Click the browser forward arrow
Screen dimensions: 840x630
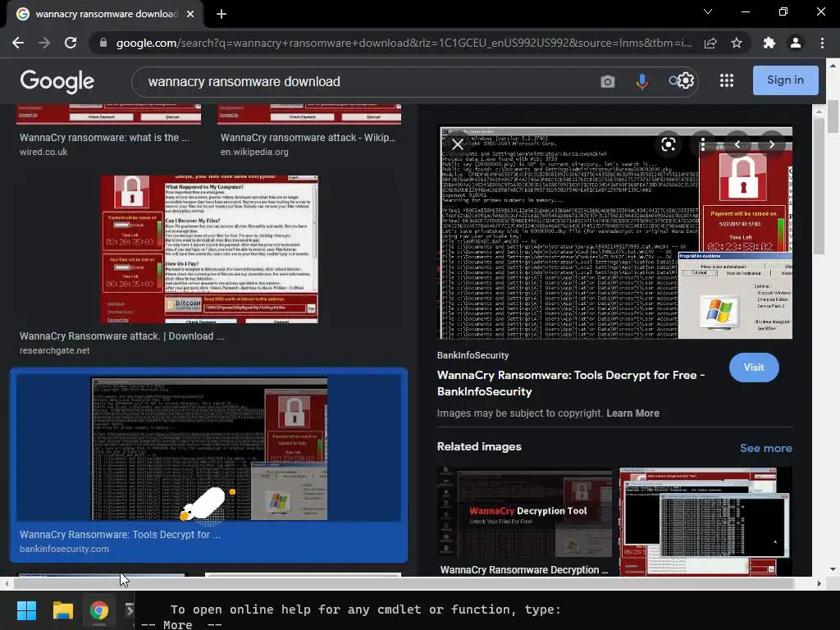[44, 43]
